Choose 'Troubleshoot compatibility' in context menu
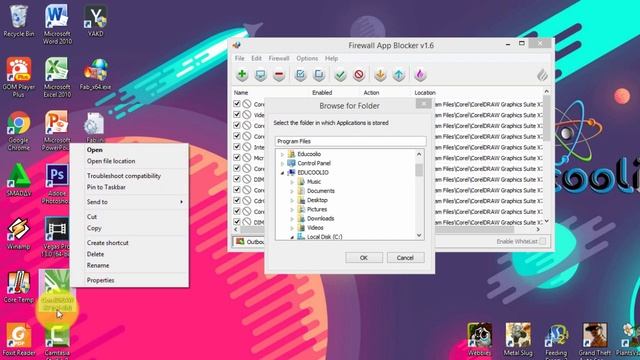The width and height of the screenshot is (640, 360). coord(124,176)
